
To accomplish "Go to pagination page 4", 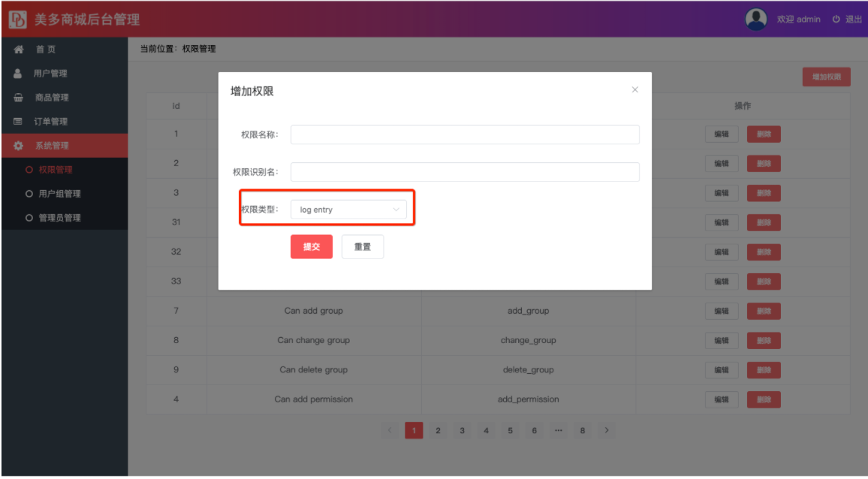I will coord(486,430).
